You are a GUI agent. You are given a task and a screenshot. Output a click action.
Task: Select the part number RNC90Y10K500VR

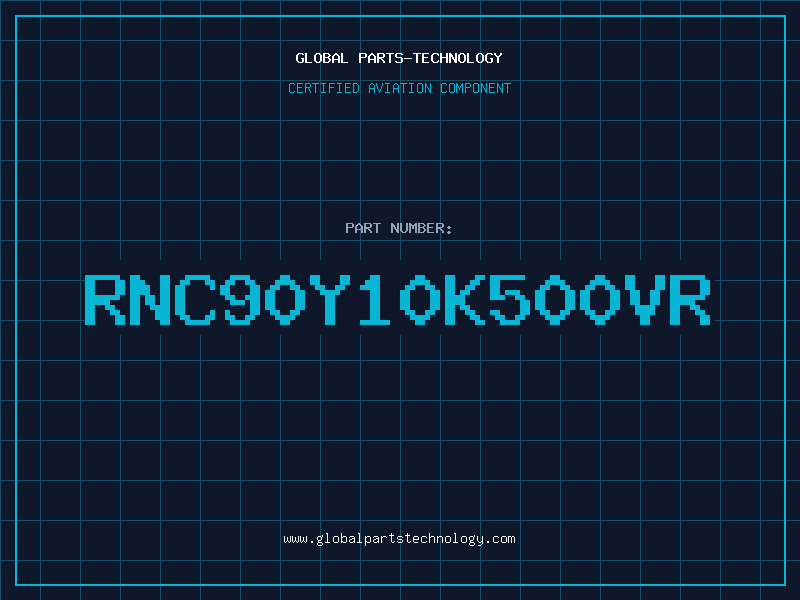tap(397, 299)
